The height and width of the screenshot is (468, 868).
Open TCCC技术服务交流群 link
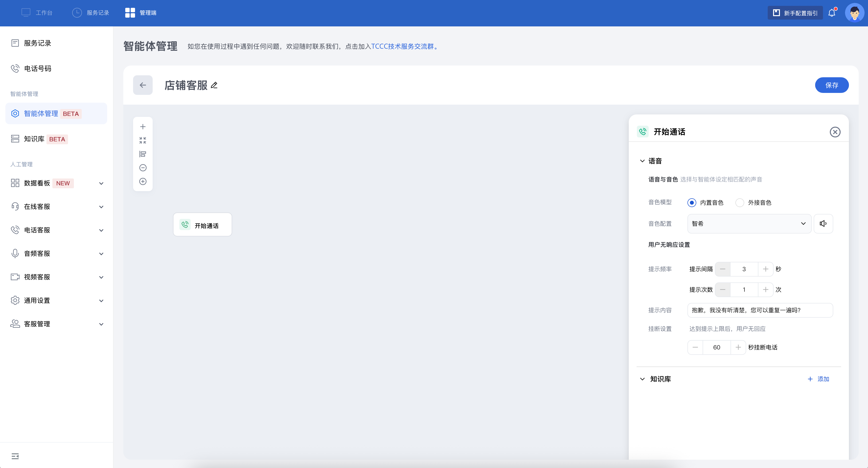(402, 46)
